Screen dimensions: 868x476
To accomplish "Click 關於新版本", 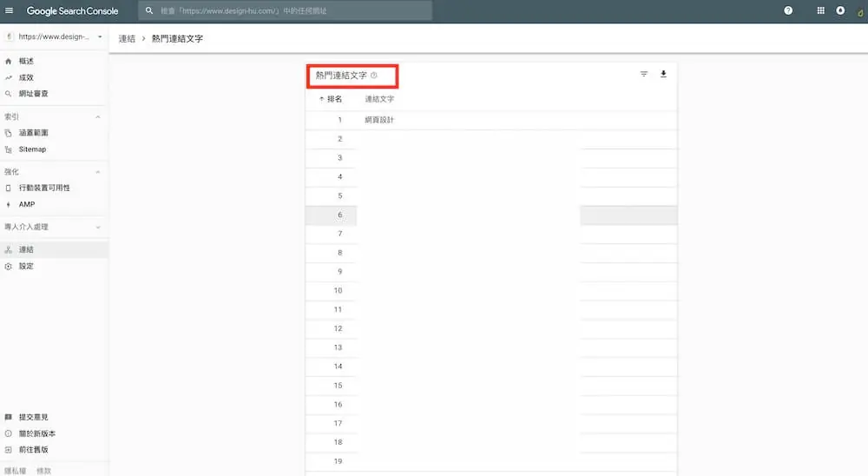I will pyautogui.click(x=37, y=433).
